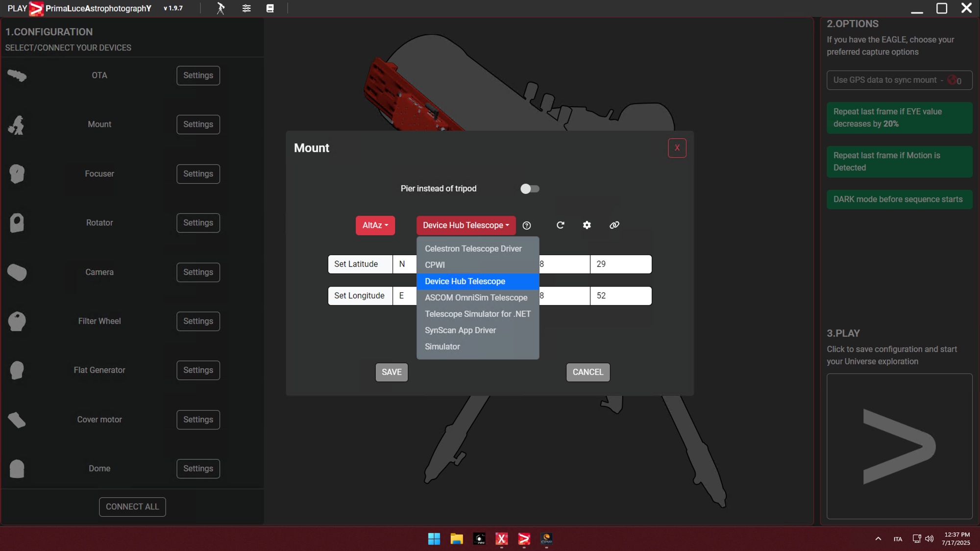Click CONNECT ALL button

pos(132,507)
